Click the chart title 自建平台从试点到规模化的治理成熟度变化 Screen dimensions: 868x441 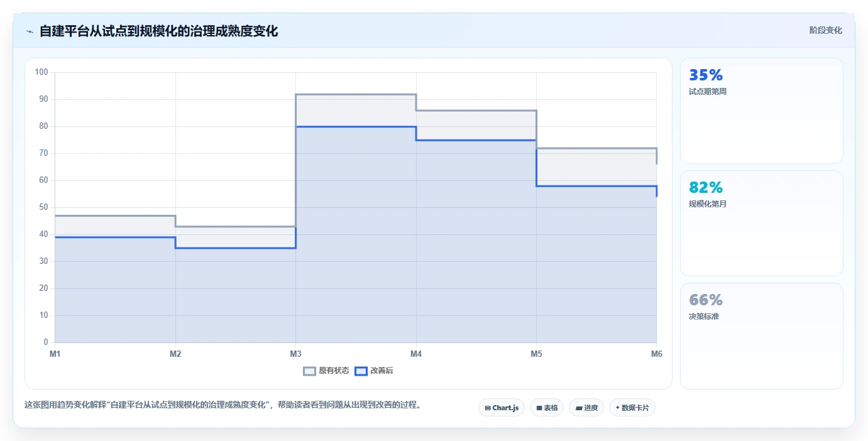click(x=158, y=31)
